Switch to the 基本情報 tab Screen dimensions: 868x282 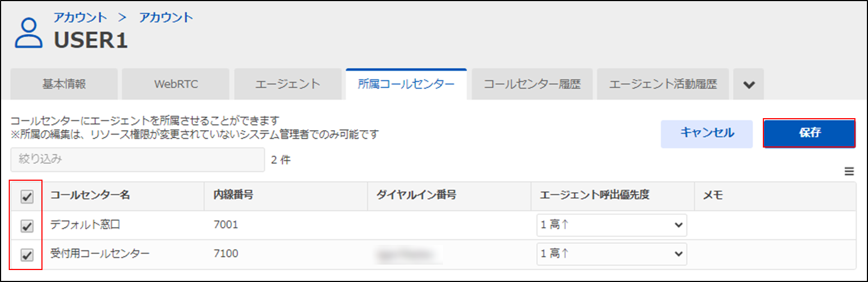tap(64, 84)
